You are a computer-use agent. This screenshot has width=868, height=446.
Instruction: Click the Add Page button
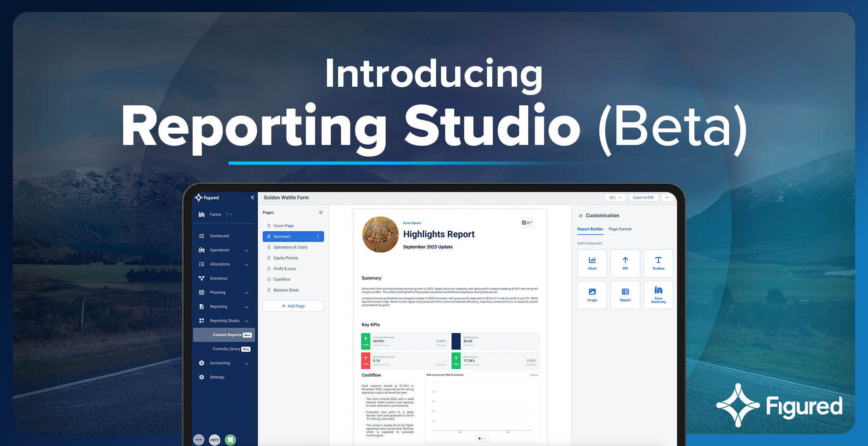293,306
